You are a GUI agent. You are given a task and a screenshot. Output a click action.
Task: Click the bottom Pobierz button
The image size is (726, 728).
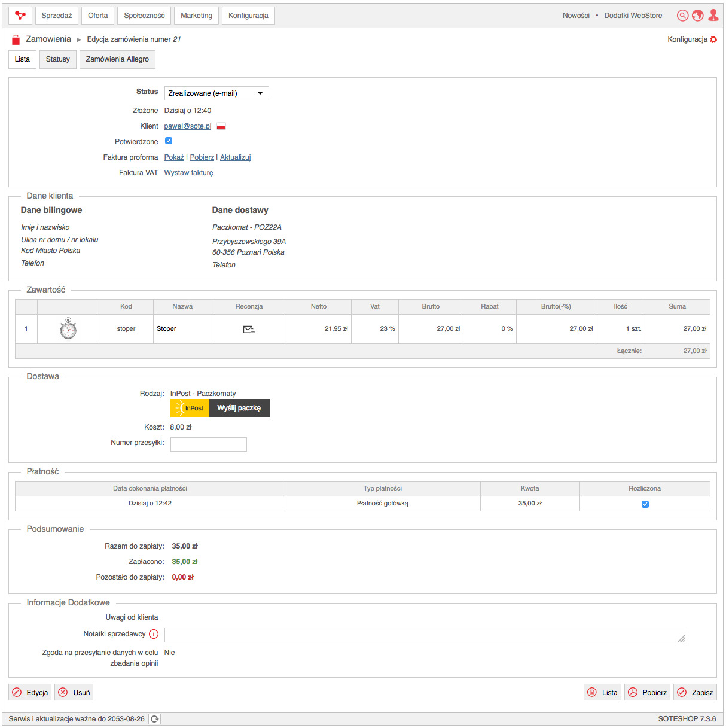(x=647, y=693)
